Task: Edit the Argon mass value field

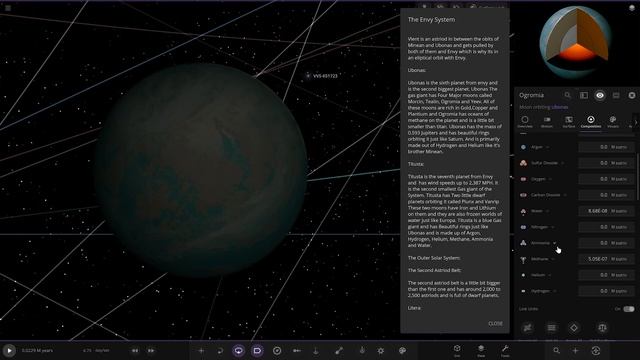Action: point(606,147)
